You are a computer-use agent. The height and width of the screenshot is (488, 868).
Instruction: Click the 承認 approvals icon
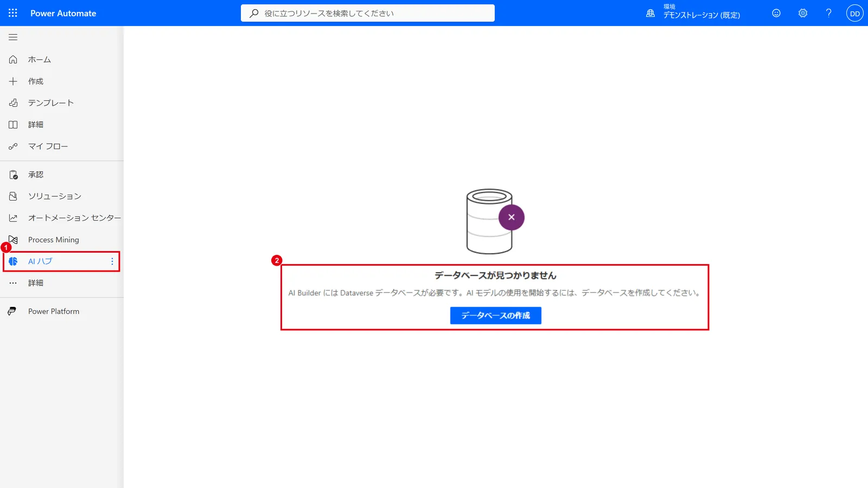tap(13, 175)
